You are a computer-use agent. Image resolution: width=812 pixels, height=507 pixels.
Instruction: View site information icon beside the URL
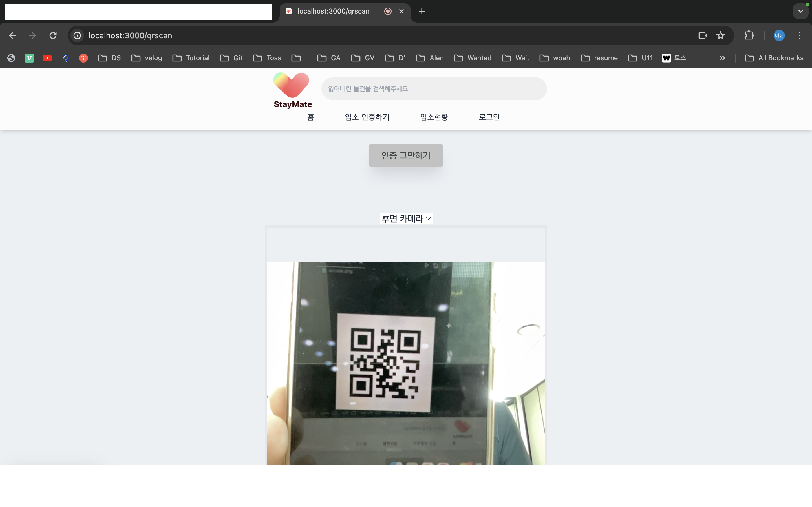[78, 35]
